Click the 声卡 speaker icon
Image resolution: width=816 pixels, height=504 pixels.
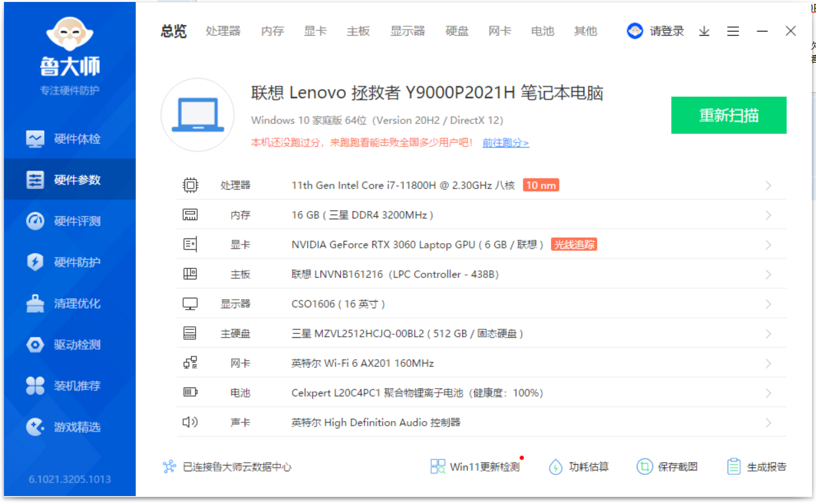190,422
